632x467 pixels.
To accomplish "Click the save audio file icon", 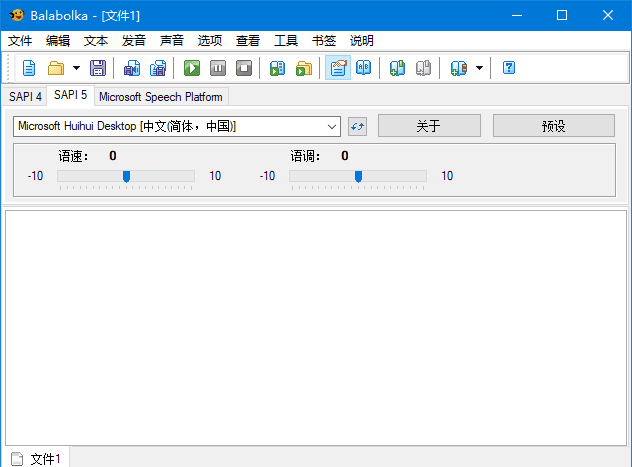I will pyautogui.click(x=132, y=68).
